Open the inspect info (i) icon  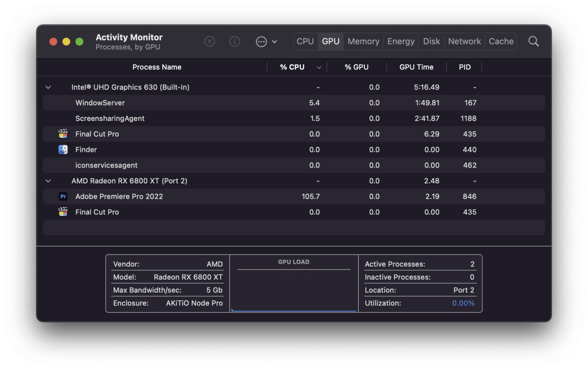[235, 41]
